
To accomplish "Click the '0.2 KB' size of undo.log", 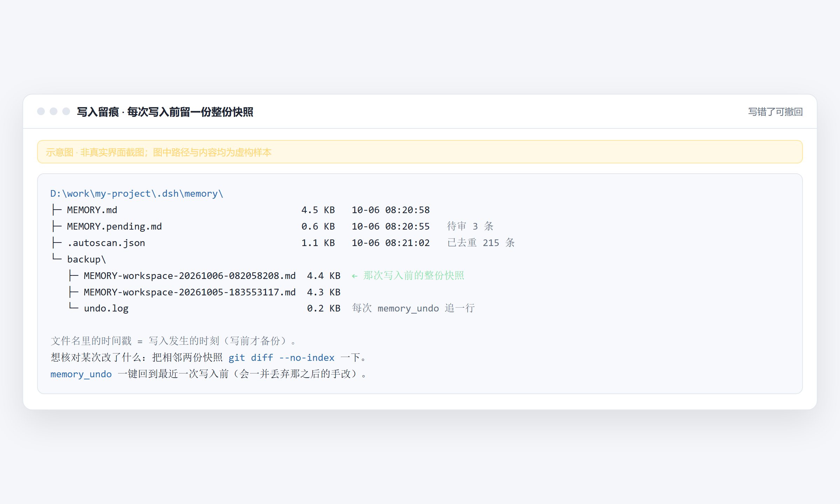I will [324, 308].
